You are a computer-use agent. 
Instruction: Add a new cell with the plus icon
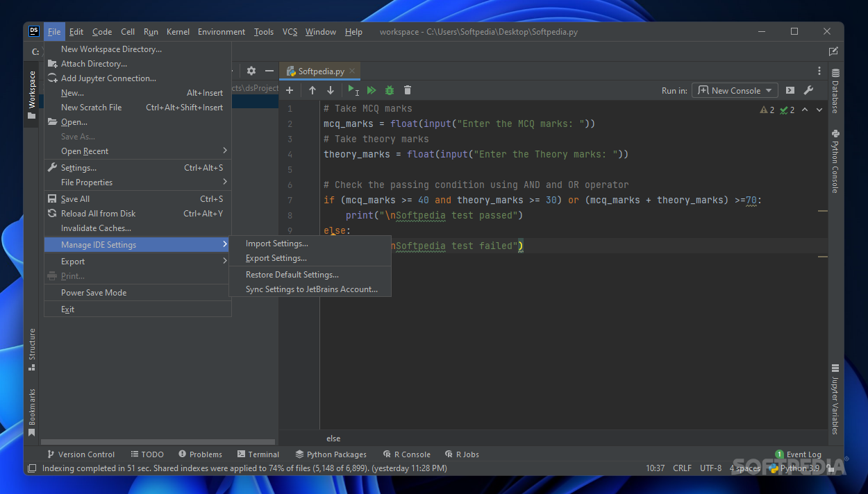tap(290, 90)
